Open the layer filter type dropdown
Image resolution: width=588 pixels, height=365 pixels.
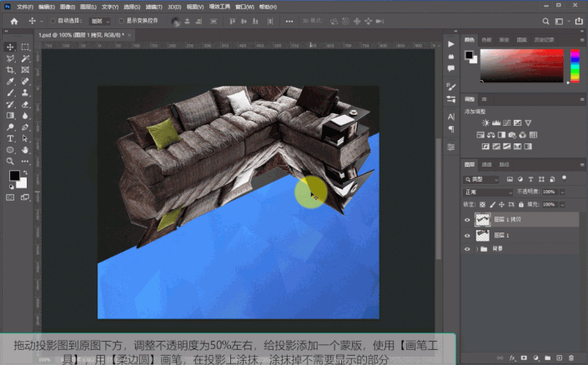tap(481, 179)
